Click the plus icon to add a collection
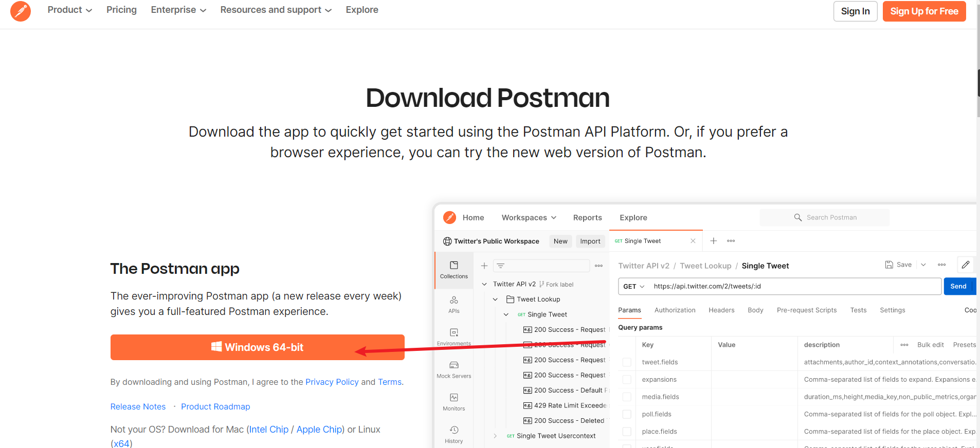Screen dimensions: 980x448 (484, 266)
